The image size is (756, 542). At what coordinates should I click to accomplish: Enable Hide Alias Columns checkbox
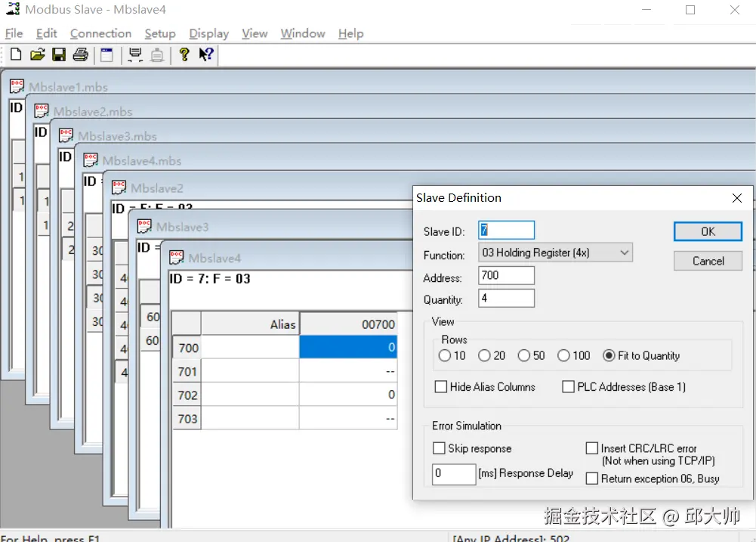[x=440, y=386]
